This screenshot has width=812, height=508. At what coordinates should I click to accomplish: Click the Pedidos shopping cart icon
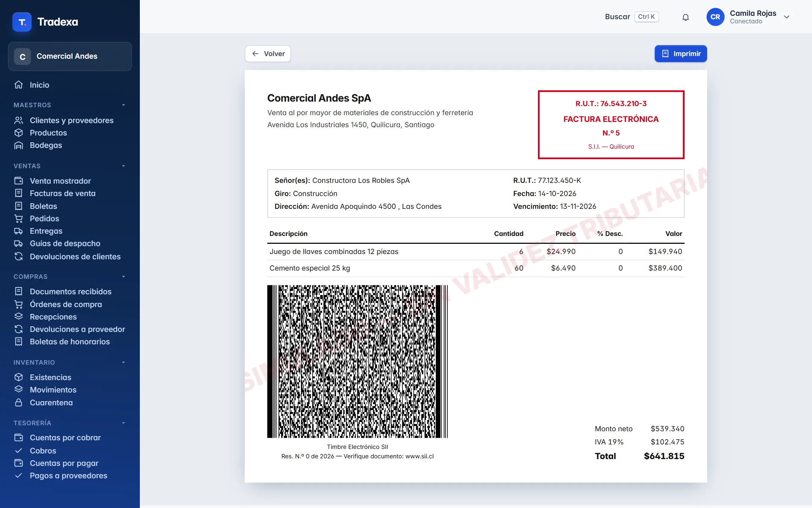[19, 219]
